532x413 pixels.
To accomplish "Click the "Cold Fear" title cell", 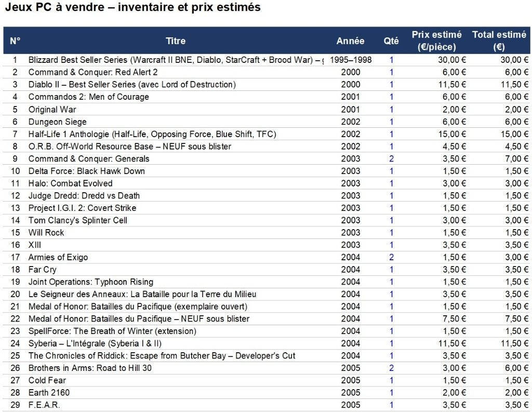I will point(47,380).
